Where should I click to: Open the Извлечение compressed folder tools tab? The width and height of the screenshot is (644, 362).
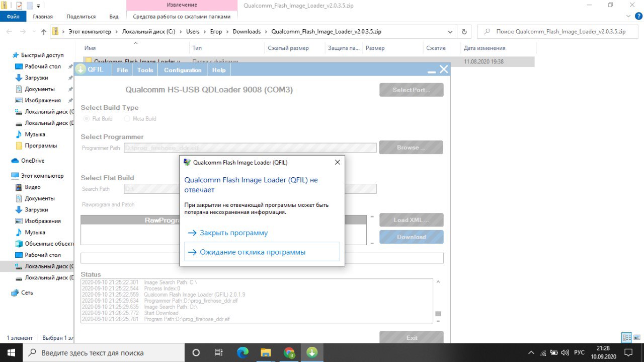[x=182, y=5]
